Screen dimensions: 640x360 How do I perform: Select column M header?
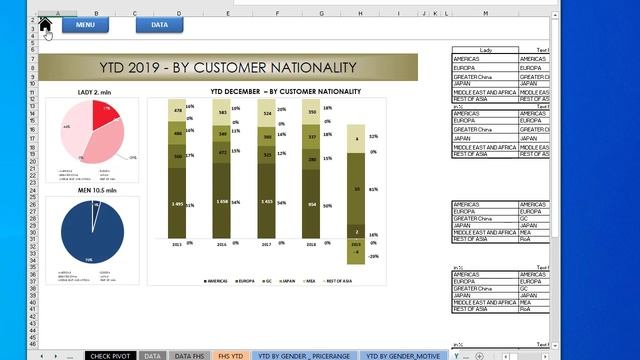point(485,13)
